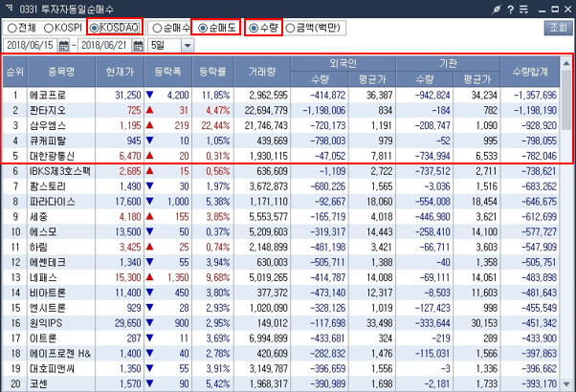The width and height of the screenshot is (576, 392).
Task: Click the app logo icon beside 0331
Action: pos(10,8)
